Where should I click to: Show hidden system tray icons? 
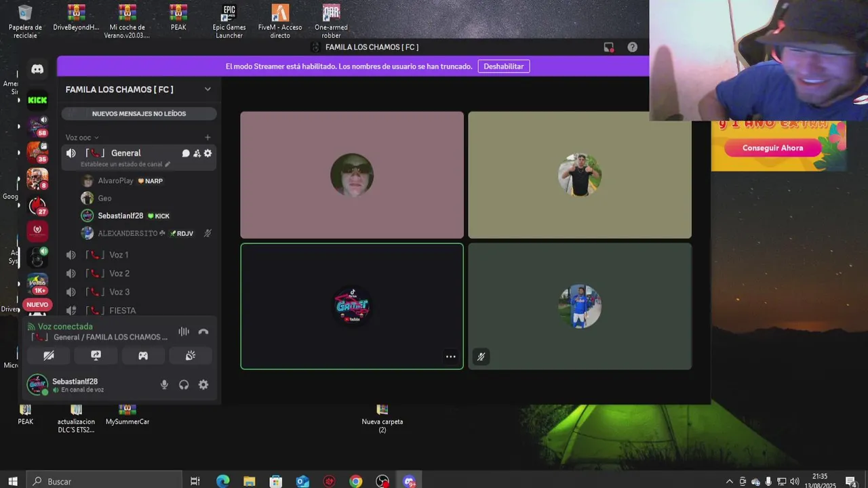click(x=730, y=481)
